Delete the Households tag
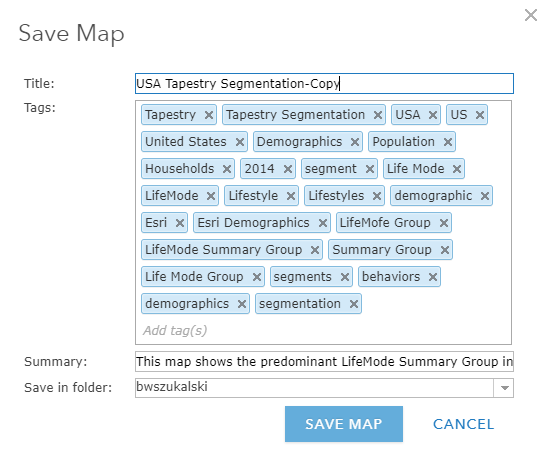The height and width of the screenshot is (450, 541). point(227,169)
